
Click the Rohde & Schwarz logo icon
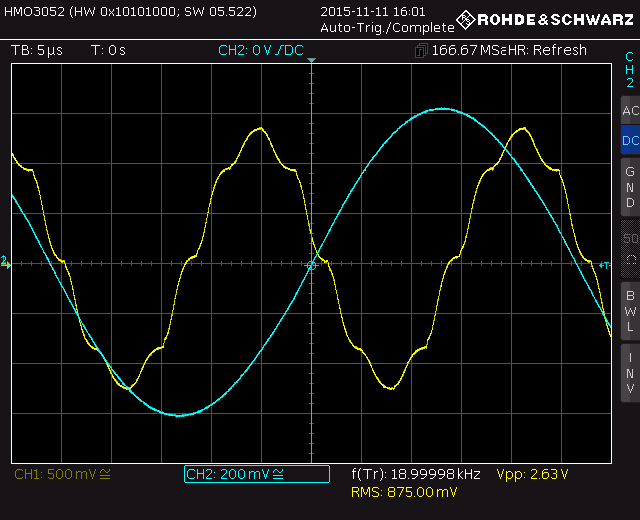[x=465, y=20]
